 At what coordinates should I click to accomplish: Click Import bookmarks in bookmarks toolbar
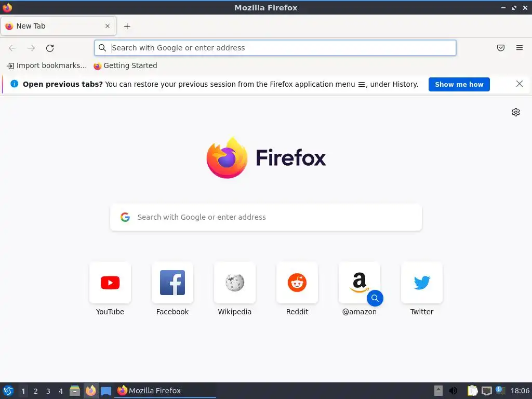click(x=47, y=66)
